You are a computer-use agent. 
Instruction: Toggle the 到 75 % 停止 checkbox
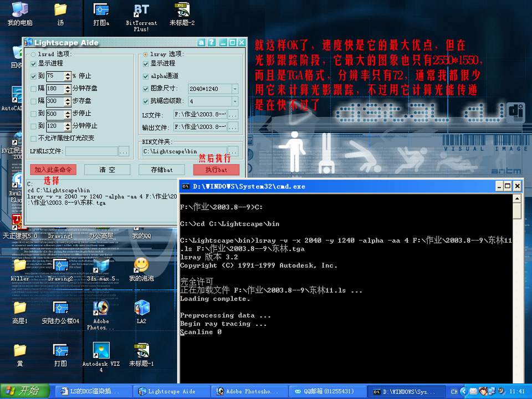[x=33, y=76]
